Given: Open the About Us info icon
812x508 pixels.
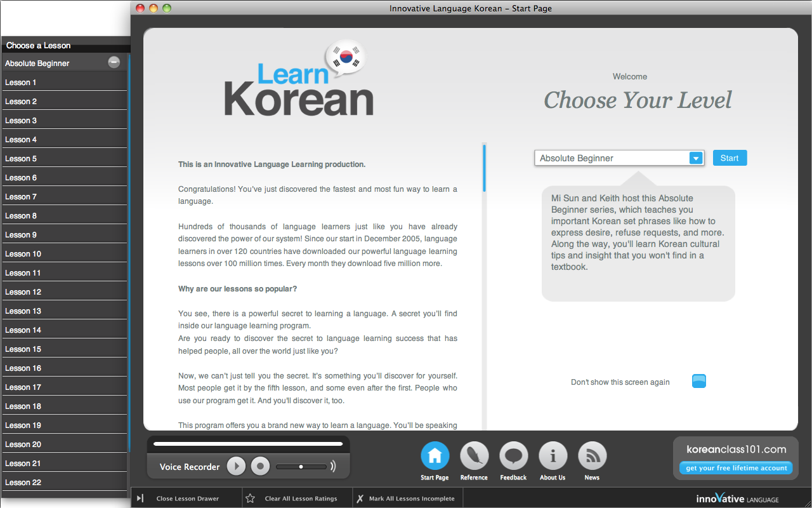Looking at the screenshot, I should tap(553, 456).
